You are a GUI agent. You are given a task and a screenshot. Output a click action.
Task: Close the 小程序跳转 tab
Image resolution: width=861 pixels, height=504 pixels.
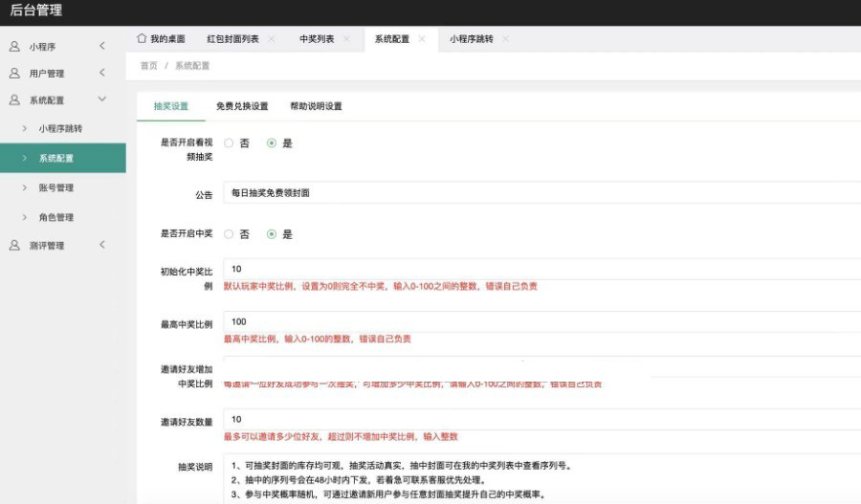[x=505, y=39]
